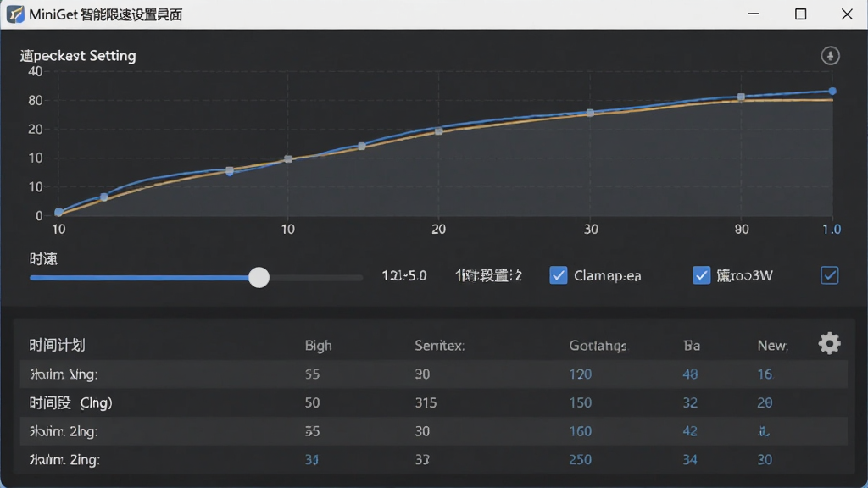Select the curve endpoint at top right

832,91
